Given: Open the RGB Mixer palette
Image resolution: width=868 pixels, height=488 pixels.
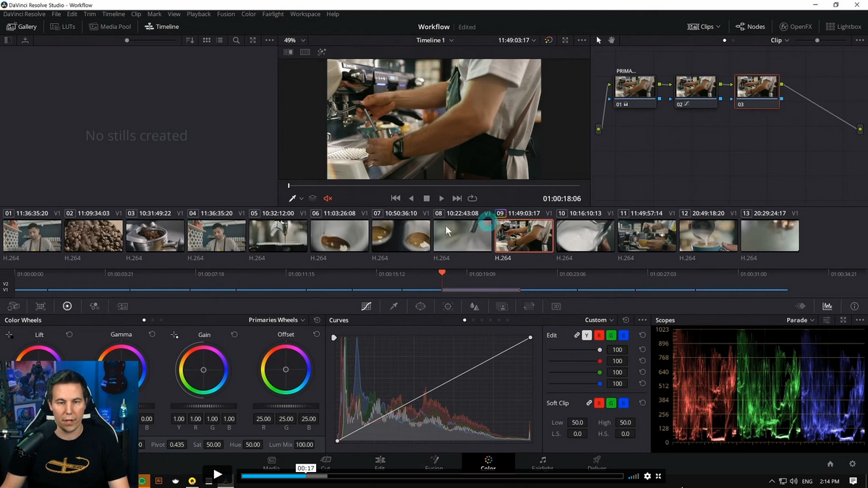Looking at the screenshot, I should [x=95, y=307].
